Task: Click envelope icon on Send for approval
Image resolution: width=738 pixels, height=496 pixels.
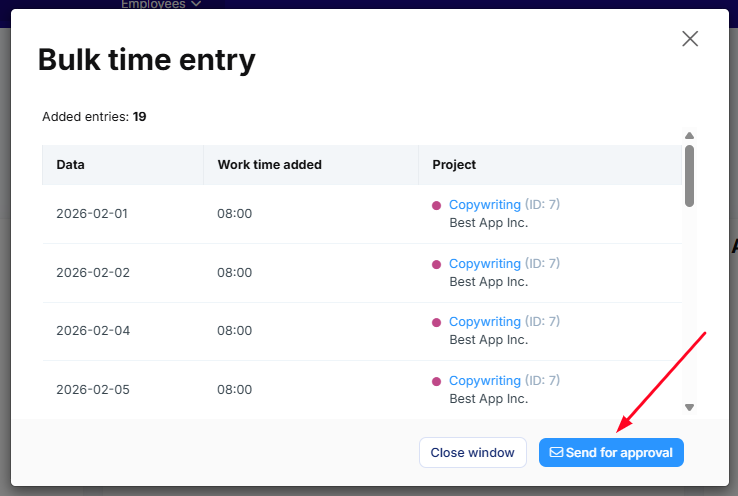Action: tap(556, 453)
